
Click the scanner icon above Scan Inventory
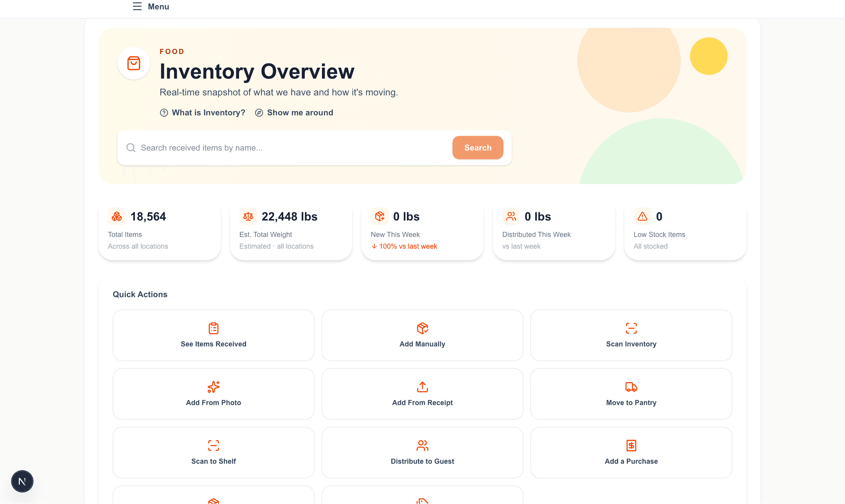pyautogui.click(x=631, y=328)
